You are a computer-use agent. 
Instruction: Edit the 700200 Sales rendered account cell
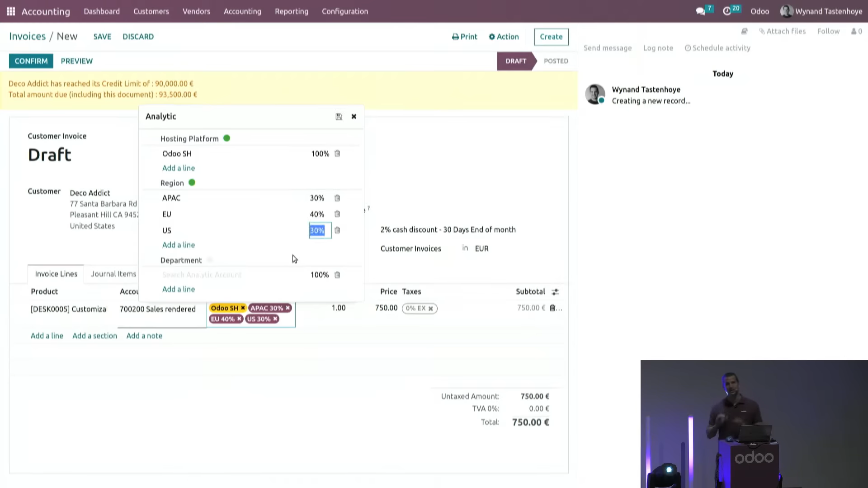click(x=158, y=309)
